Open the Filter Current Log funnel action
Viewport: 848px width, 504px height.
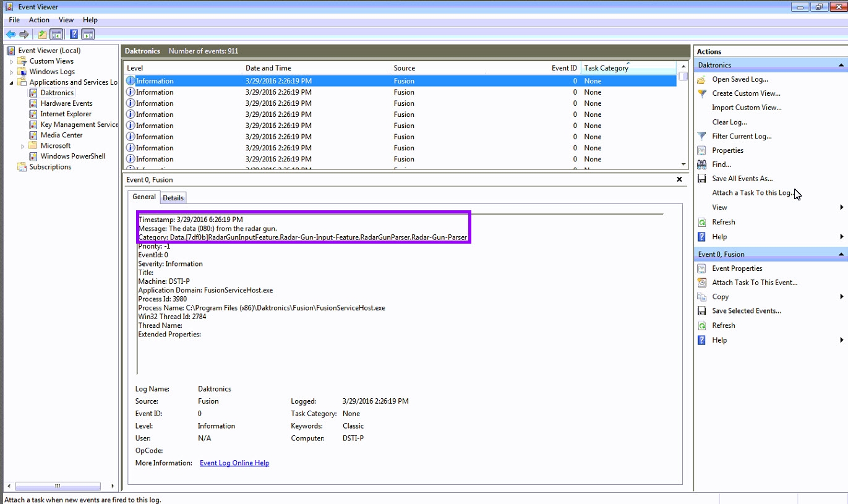click(741, 136)
